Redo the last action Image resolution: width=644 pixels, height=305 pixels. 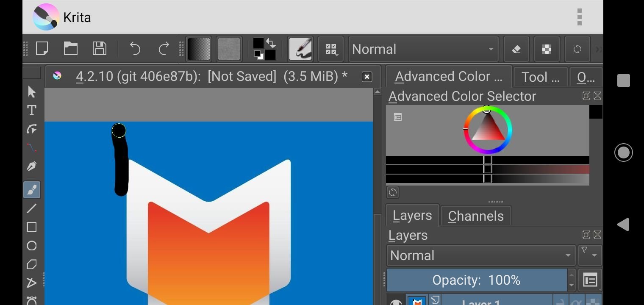(164, 49)
